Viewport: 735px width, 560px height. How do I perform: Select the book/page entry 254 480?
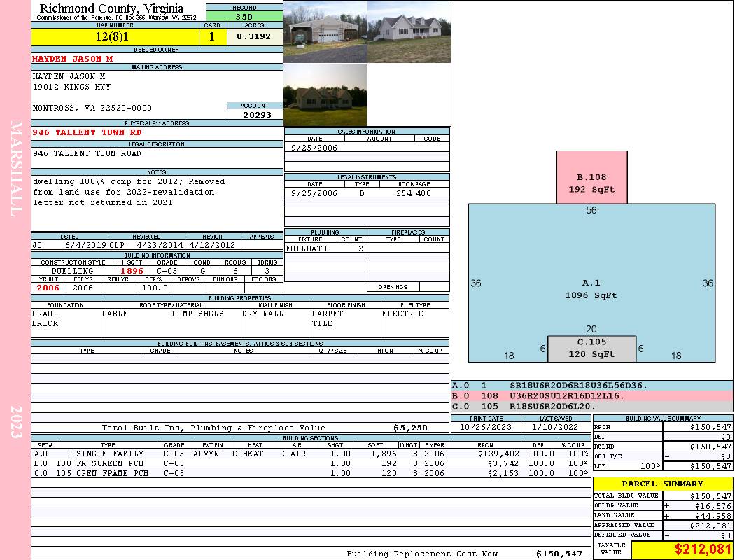pyautogui.click(x=414, y=193)
